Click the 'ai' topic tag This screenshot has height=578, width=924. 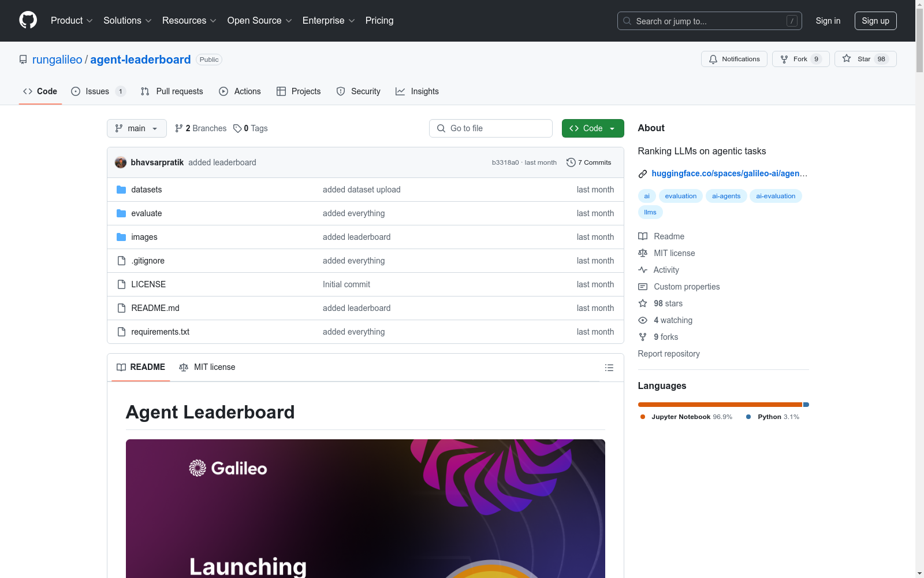(647, 196)
